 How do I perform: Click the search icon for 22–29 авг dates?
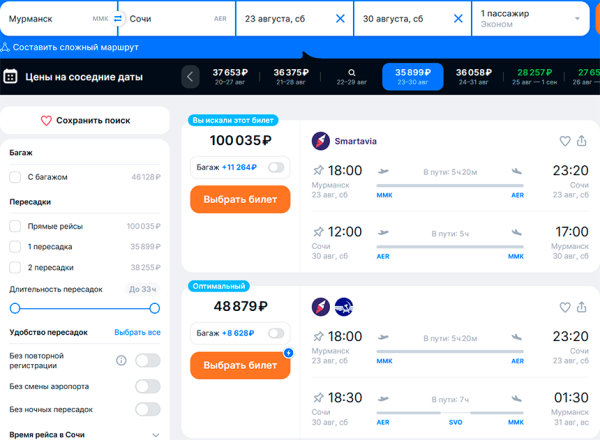click(x=351, y=72)
